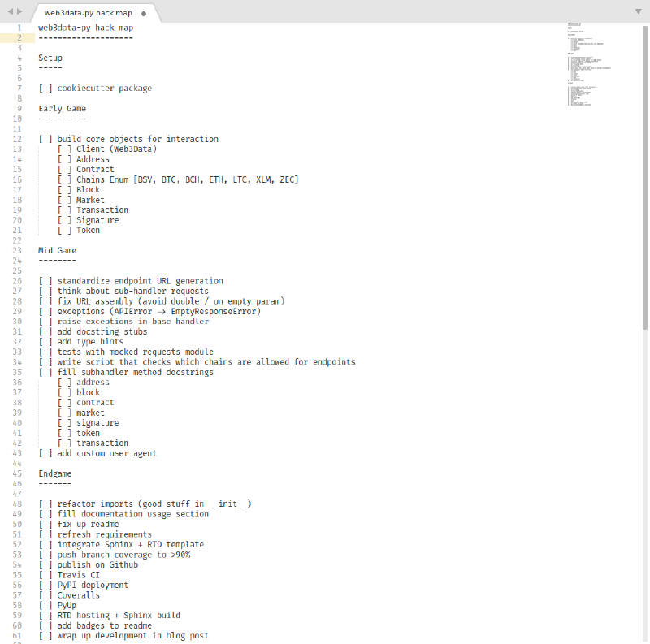The width and height of the screenshot is (650, 644).
Task: Click 'add type hints' text
Action: (x=90, y=342)
